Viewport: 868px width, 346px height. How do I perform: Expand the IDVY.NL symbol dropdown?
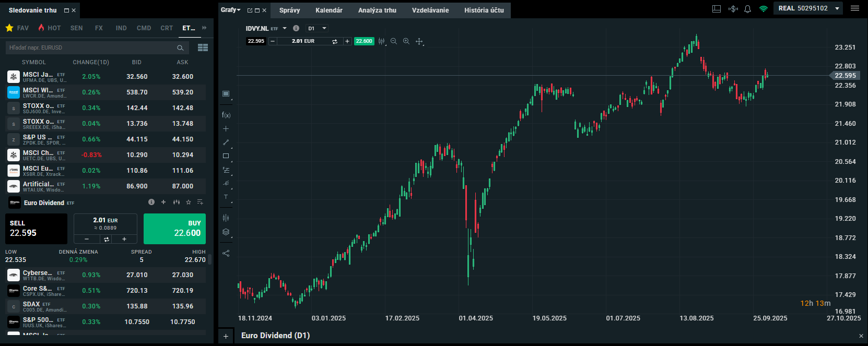[x=285, y=28]
